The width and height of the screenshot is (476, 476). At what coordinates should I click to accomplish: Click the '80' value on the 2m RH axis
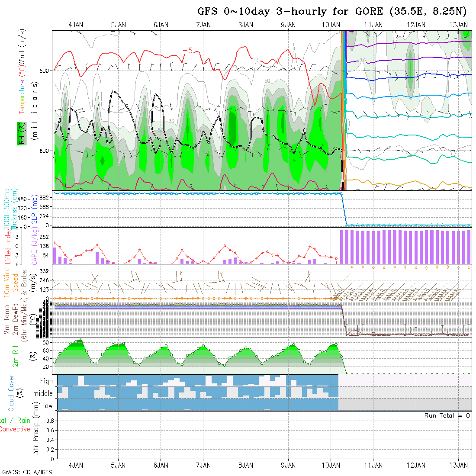(x=45, y=342)
